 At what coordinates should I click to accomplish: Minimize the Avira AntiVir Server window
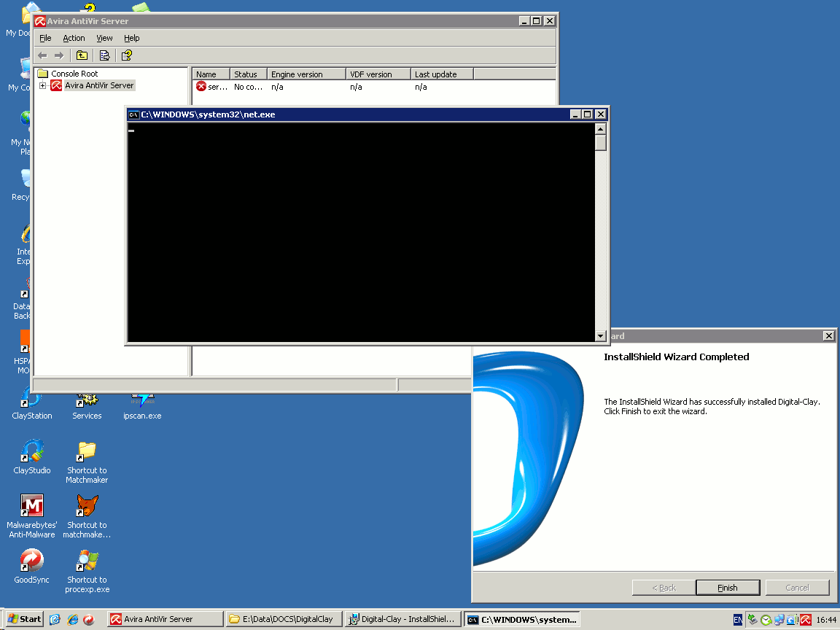pos(524,21)
